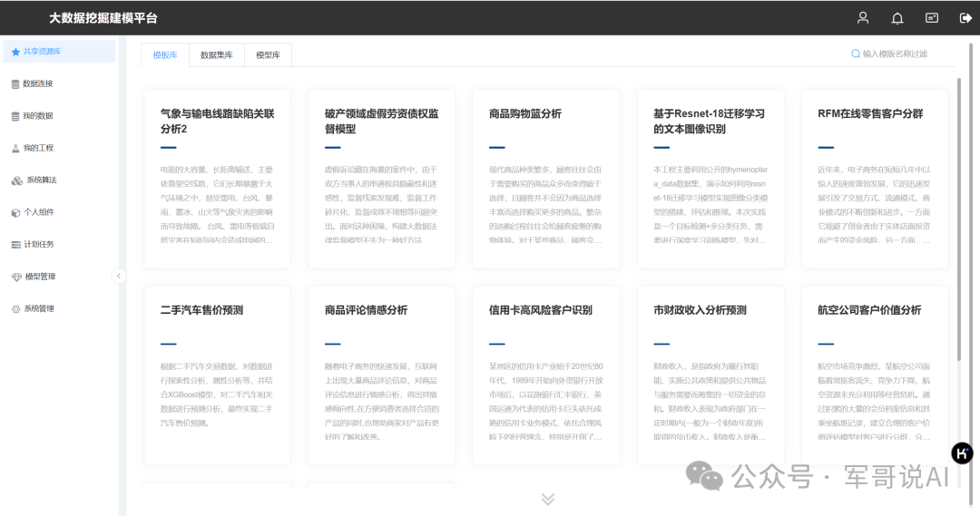This screenshot has height=516, width=980.
Task: Select 计划任务 in the sidebar
Action: point(59,244)
